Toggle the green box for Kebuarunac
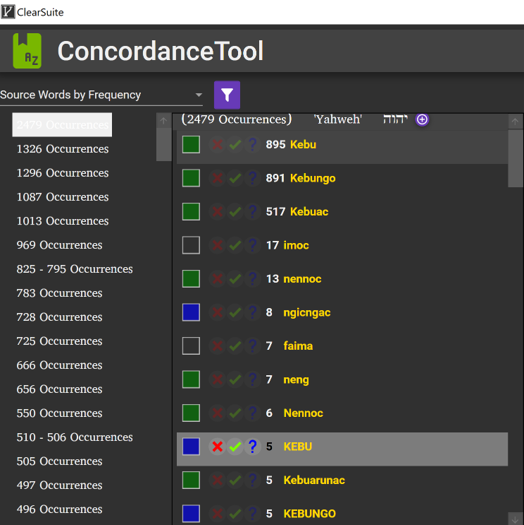The image size is (524, 525). pos(191,480)
